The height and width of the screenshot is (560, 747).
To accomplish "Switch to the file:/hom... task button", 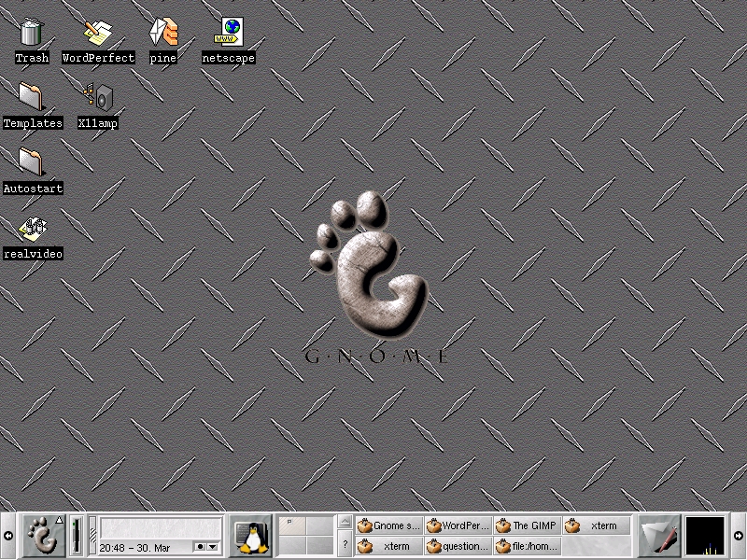I will 528,546.
